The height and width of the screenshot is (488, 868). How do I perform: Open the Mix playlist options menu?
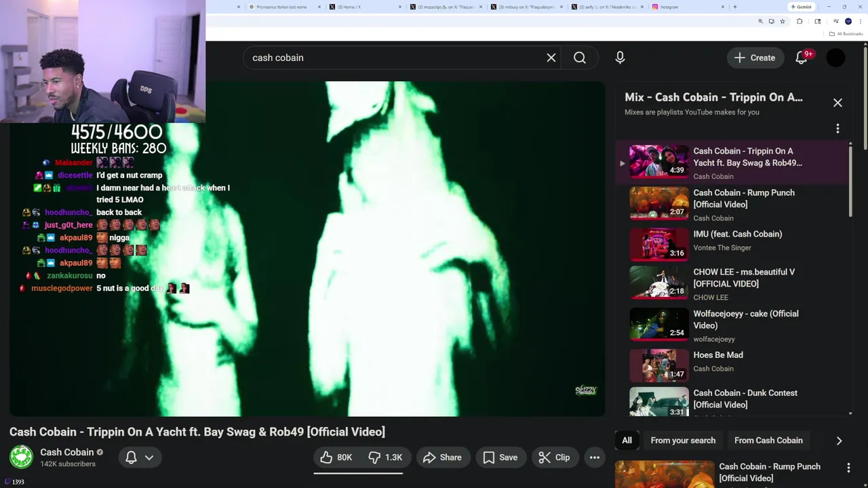pyautogui.click(x=837, y=128)
